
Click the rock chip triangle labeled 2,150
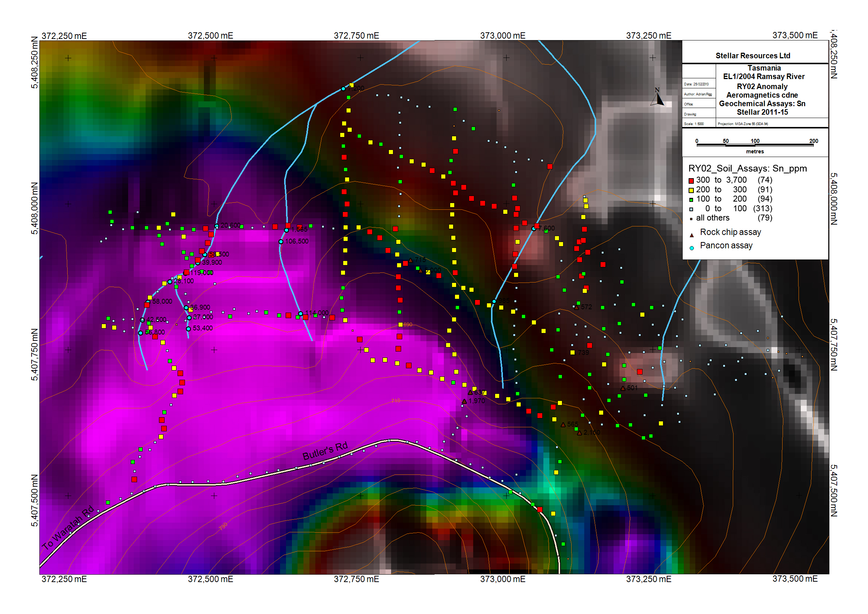pos(579,433)
